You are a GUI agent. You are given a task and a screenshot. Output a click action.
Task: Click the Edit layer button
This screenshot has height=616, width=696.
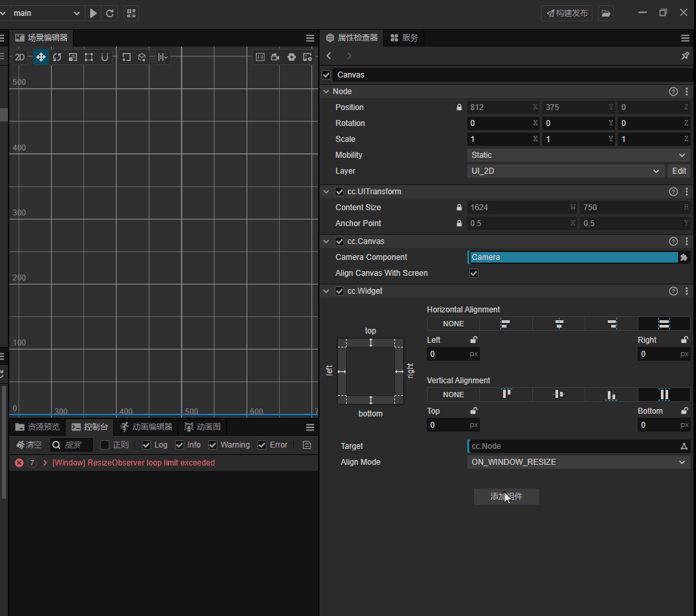[x=679, y=171]
